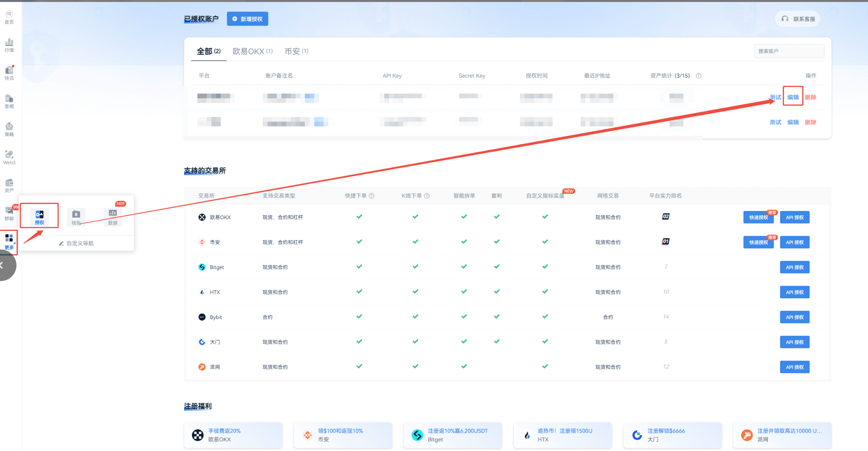Click the 更多 more apps icon
The width and height of the screenshot is (868, 451).
coord(9,242)
